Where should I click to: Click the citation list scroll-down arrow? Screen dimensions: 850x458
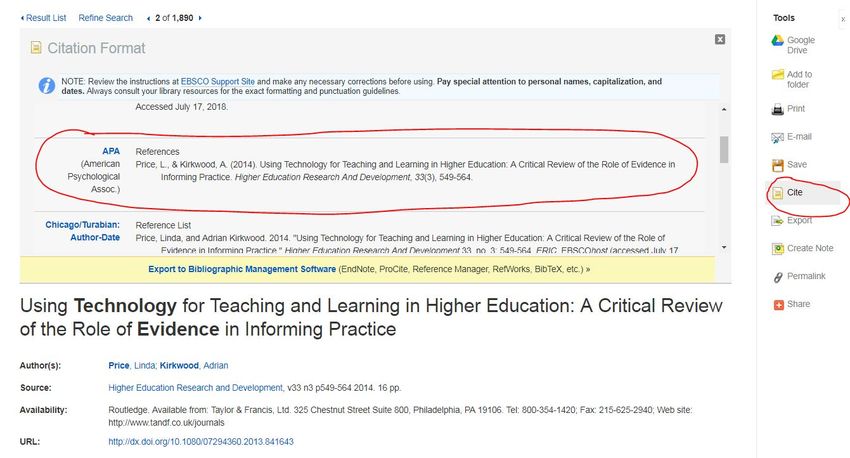tap(724, 248)
